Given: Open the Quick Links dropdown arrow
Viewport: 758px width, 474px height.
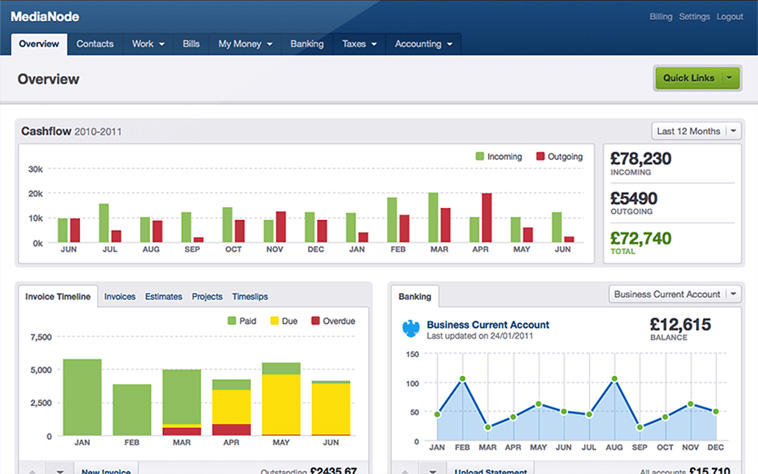Looking at the screenshot, I should pos(729,78).
